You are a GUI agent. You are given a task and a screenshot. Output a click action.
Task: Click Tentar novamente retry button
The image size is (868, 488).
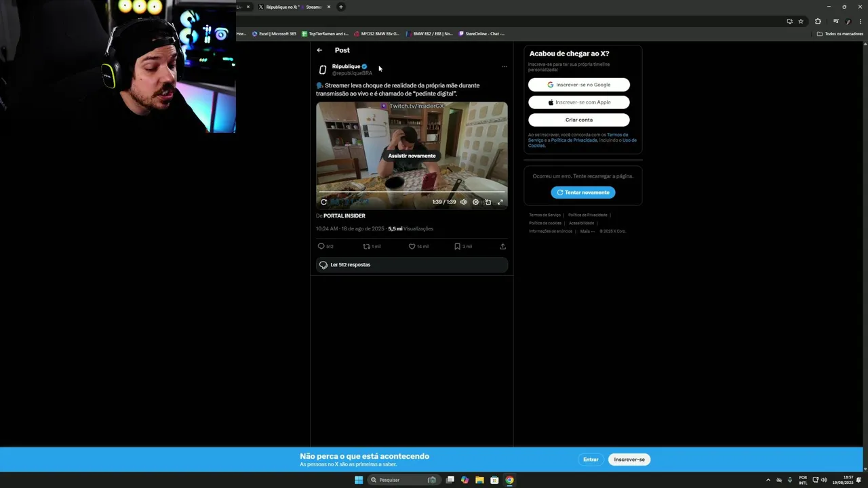point(583,192)
